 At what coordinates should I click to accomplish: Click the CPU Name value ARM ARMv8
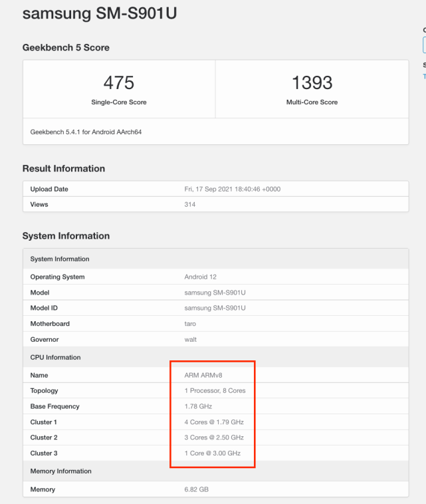[203, 375]
